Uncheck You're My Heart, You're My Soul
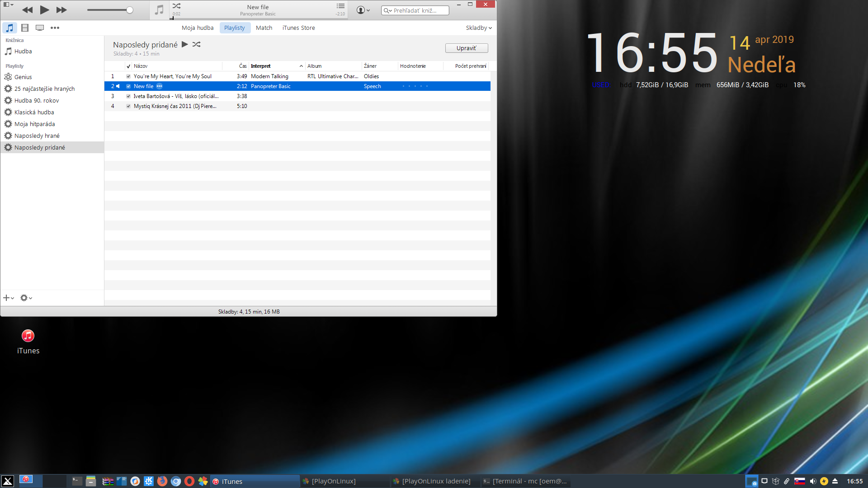 [x=128, y=76]
